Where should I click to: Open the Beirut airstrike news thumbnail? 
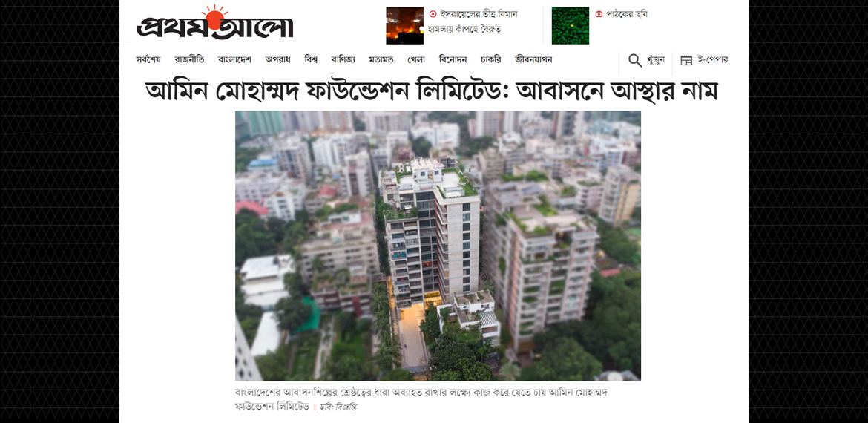click(404, 25)
